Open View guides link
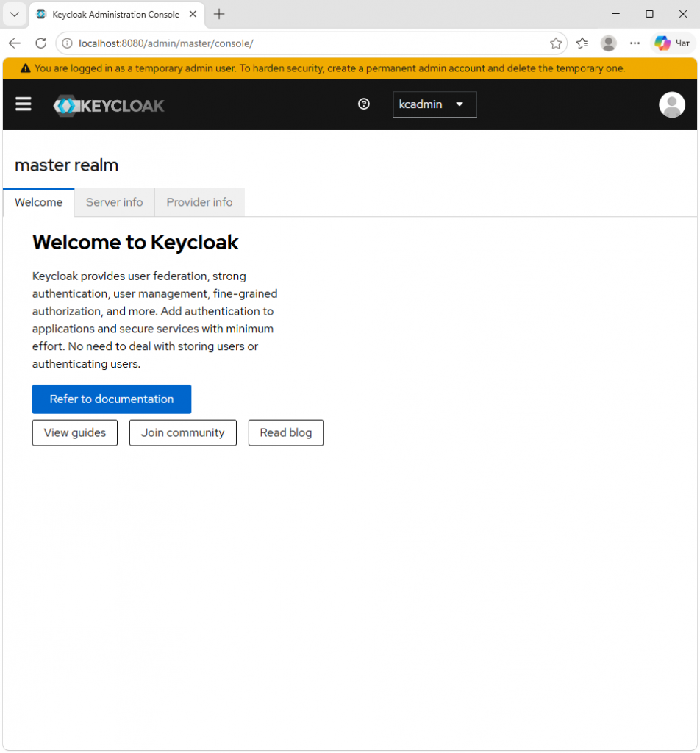This screenshot has height=753, width=700. pyautogui.click(x=75, y=432)
